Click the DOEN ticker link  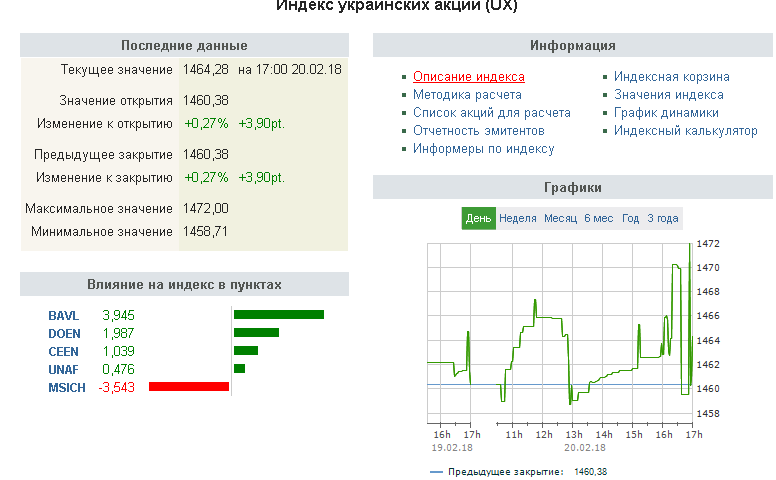(x=64, y=334)
